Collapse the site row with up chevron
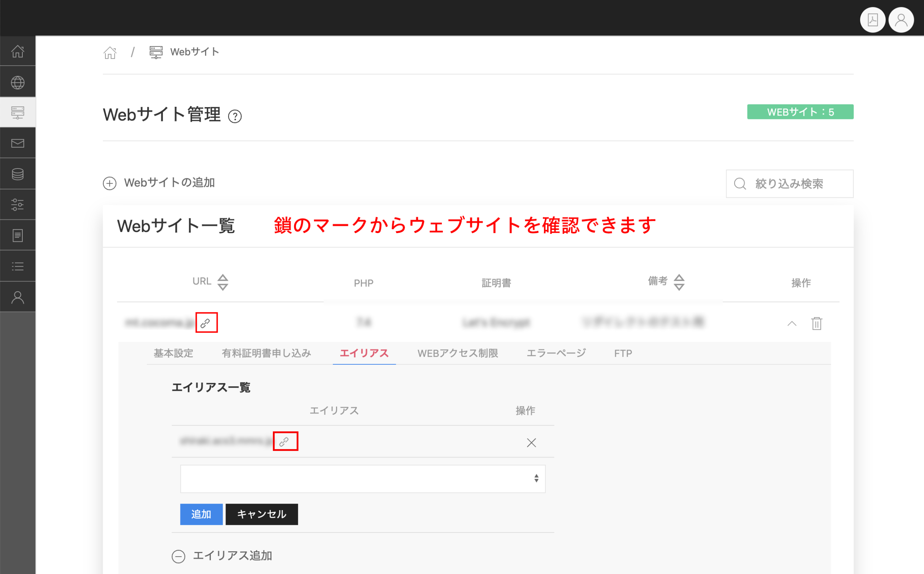 (792, 324)
